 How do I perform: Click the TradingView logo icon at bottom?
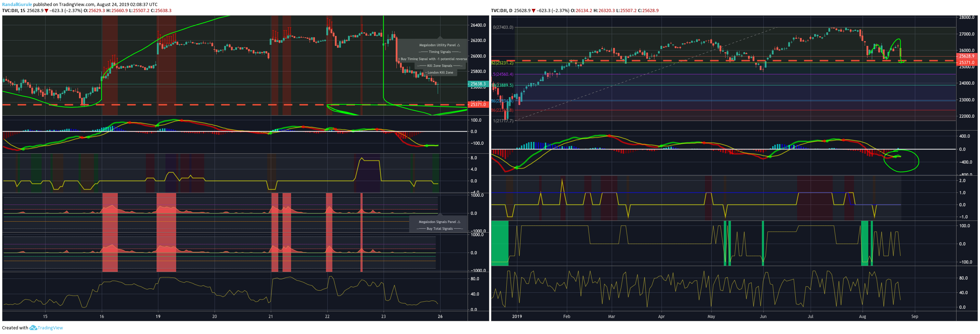coord(33,328)
